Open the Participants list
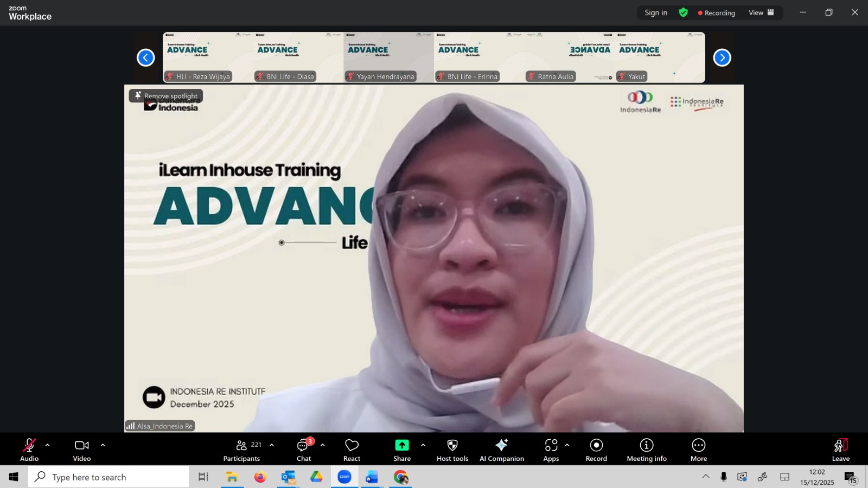 click(x=242, y=450)
